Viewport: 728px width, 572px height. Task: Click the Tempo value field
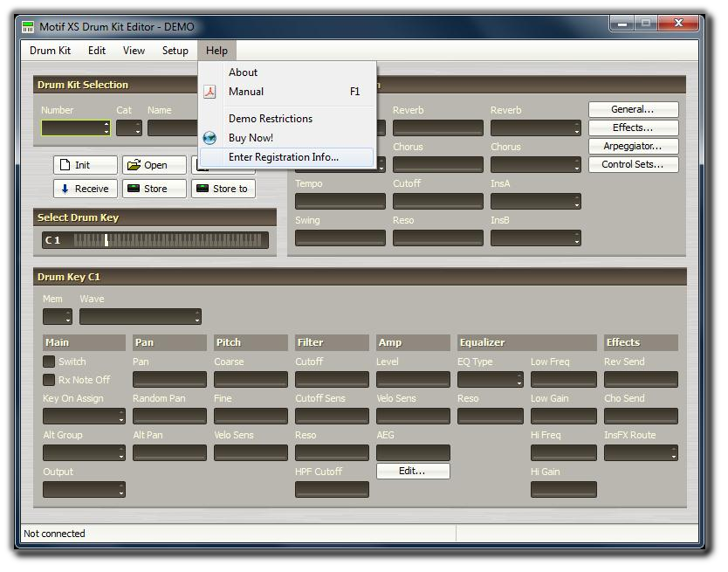[340, 201]
